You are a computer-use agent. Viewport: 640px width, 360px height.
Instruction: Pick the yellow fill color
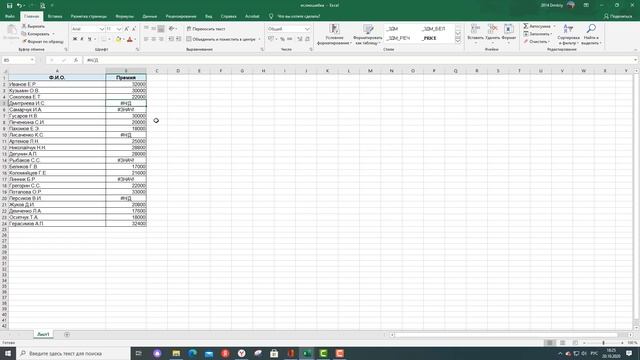(x=118, y=39)
